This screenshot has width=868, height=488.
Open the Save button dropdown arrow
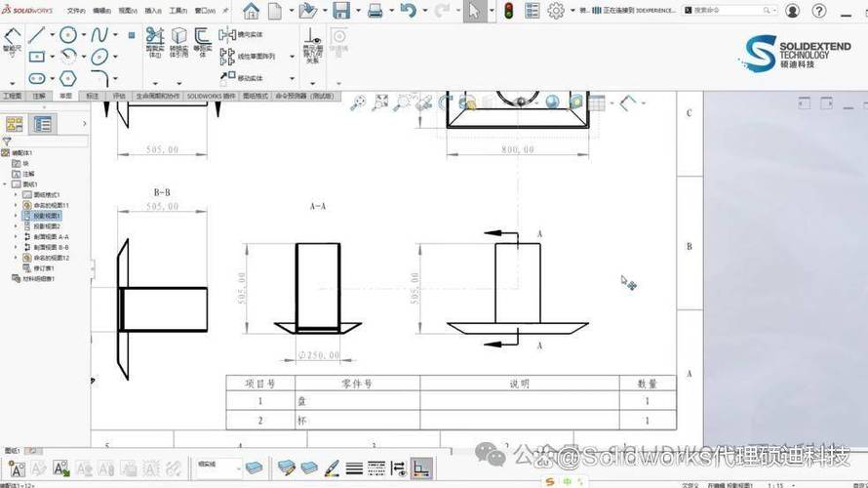point(358,11)
